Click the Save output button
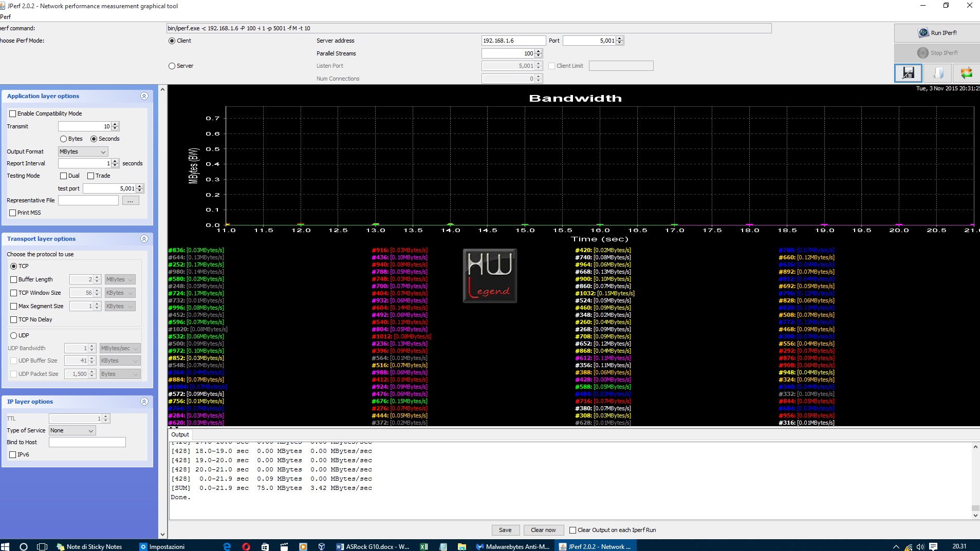 tap(505, 530)
